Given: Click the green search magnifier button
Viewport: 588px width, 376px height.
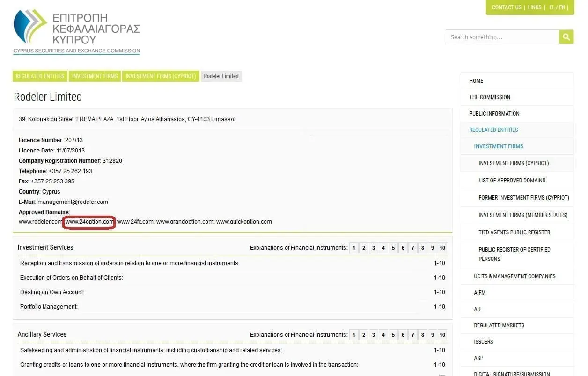Looking at the screenshot, I should point(566,37).
